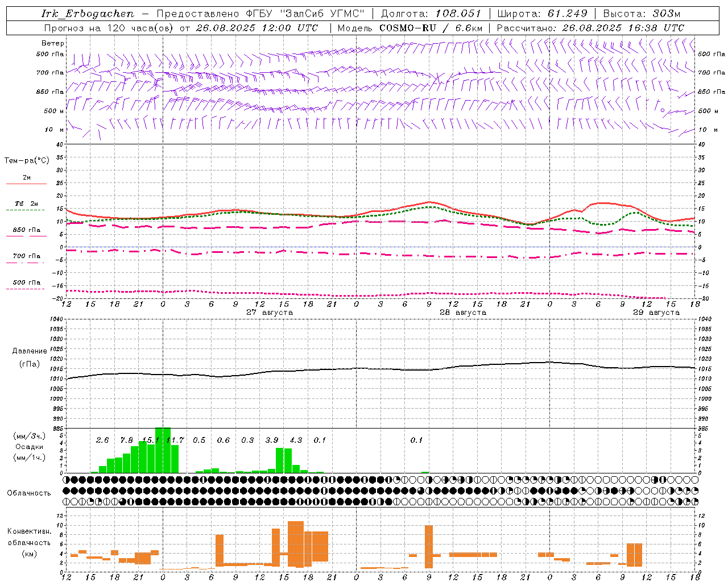Click precipitation value "3.9"

pyautogui.click(x=272, y=440)
